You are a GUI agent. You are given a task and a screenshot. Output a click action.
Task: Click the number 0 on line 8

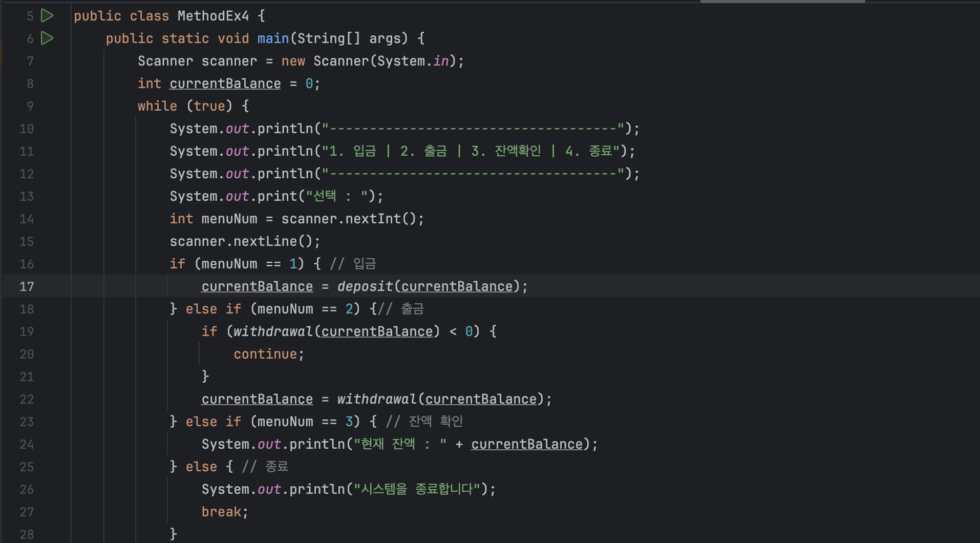pyautogui.click(x=309, y=83)
